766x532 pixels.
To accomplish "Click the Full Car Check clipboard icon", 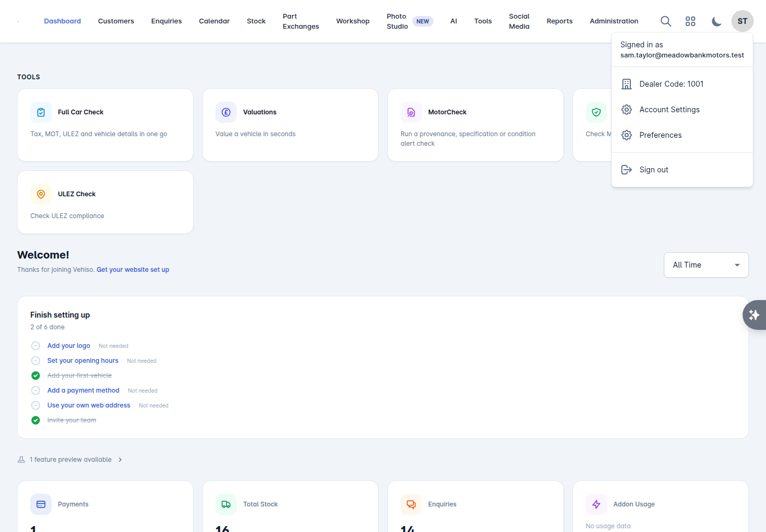I will point(41,112).
